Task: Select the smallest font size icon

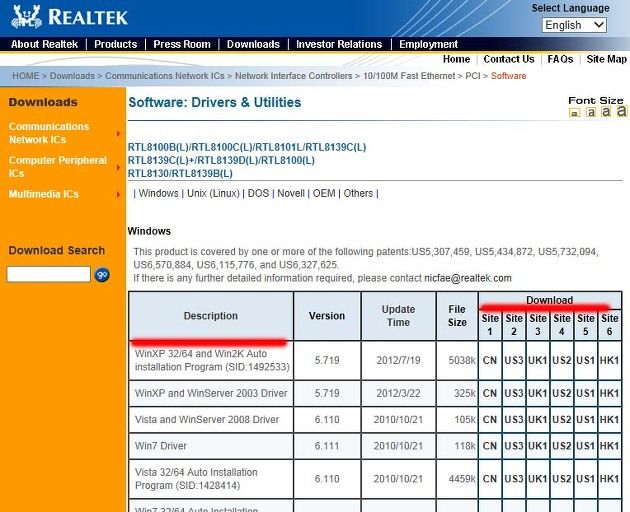Action: pos(575,113)
